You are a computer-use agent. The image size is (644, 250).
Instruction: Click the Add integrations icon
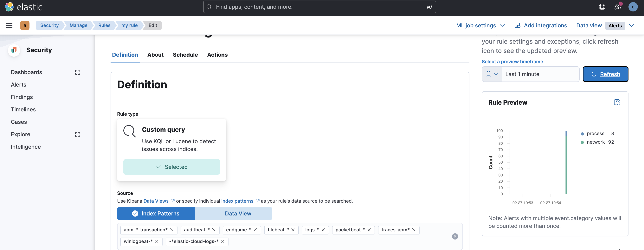(x=517, y=25)
